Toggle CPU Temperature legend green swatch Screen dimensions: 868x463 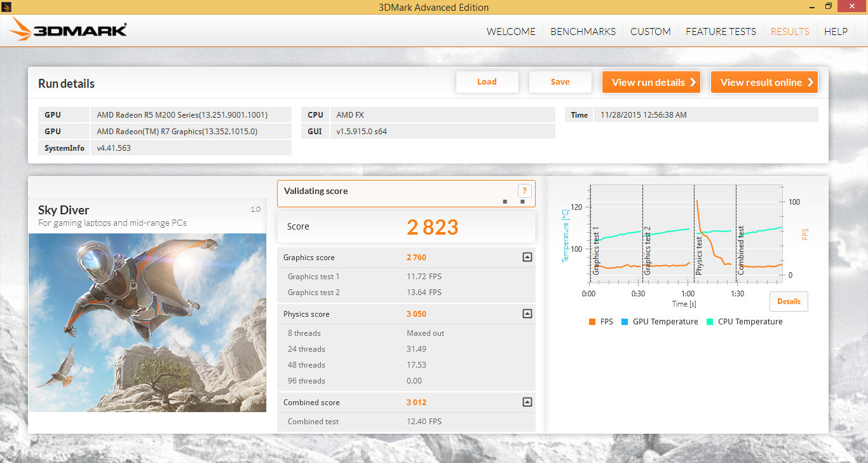click(x=710, y=322)
